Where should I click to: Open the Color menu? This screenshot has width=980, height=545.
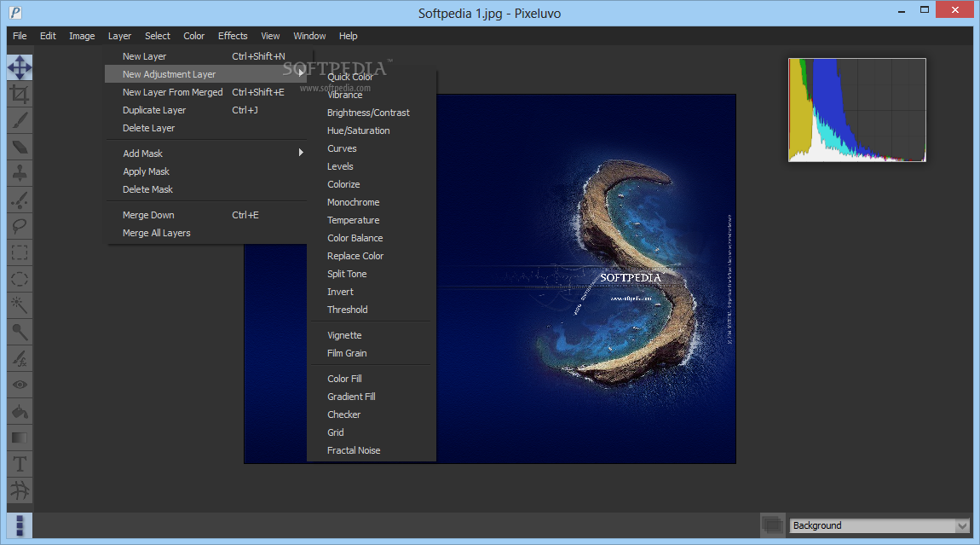[x=193, y=36]
